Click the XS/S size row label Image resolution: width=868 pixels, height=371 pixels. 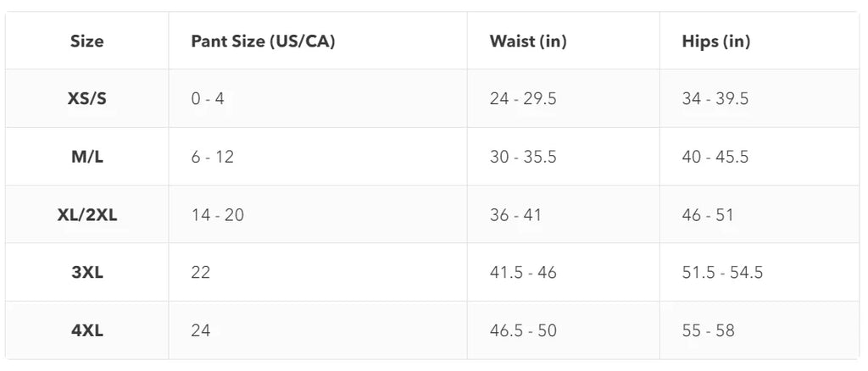tap(86, 99)
